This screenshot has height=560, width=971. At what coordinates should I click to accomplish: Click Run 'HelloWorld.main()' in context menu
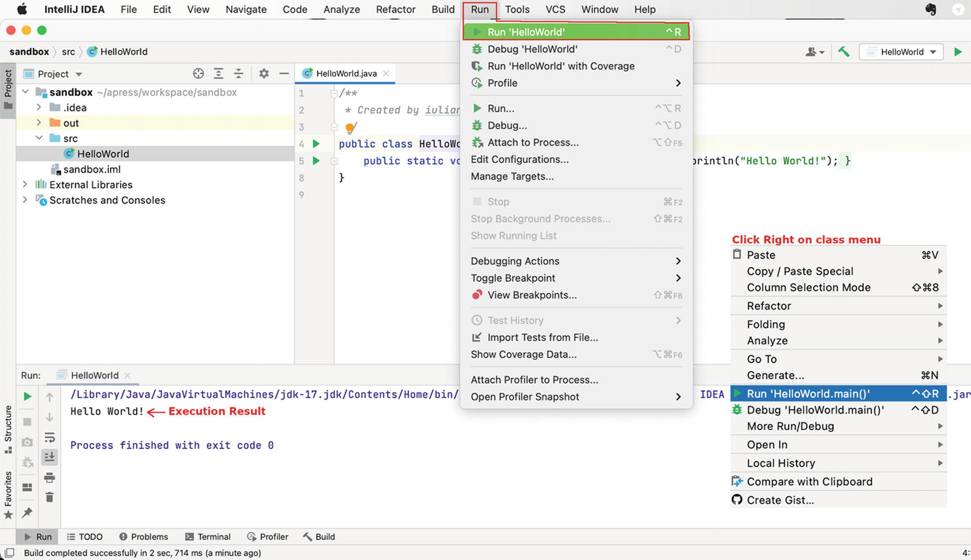tap(838, 393)
